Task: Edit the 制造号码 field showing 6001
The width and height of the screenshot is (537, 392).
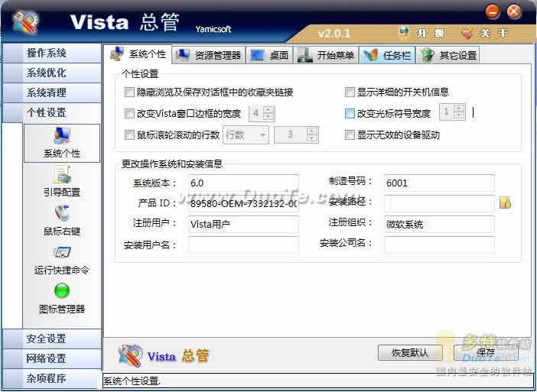Action: click(x=439, y=183)
